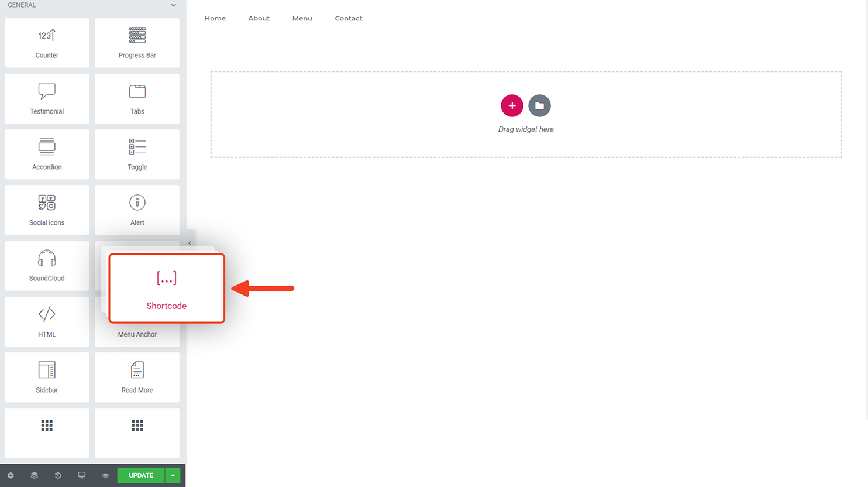Select the Menu Anchor widget

click(137, 334)
